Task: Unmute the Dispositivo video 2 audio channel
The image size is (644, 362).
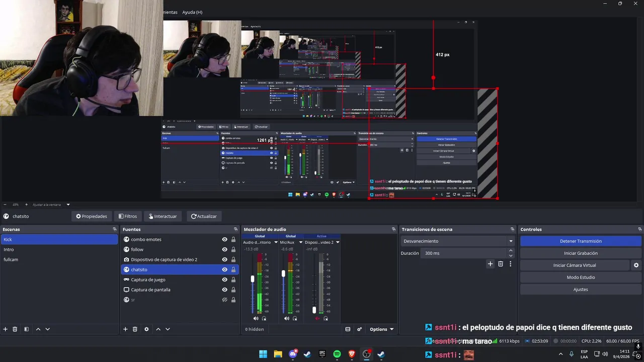Action: (317, 318)
